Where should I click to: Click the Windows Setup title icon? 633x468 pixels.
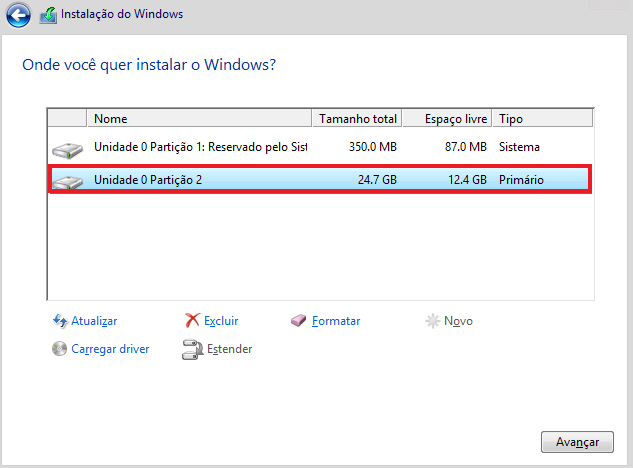pyautogui.click(x=48, y=15)
